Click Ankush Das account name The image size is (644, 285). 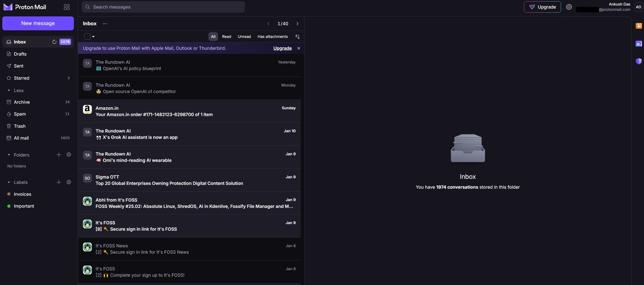pyautogui.click(x=619, y=4)
